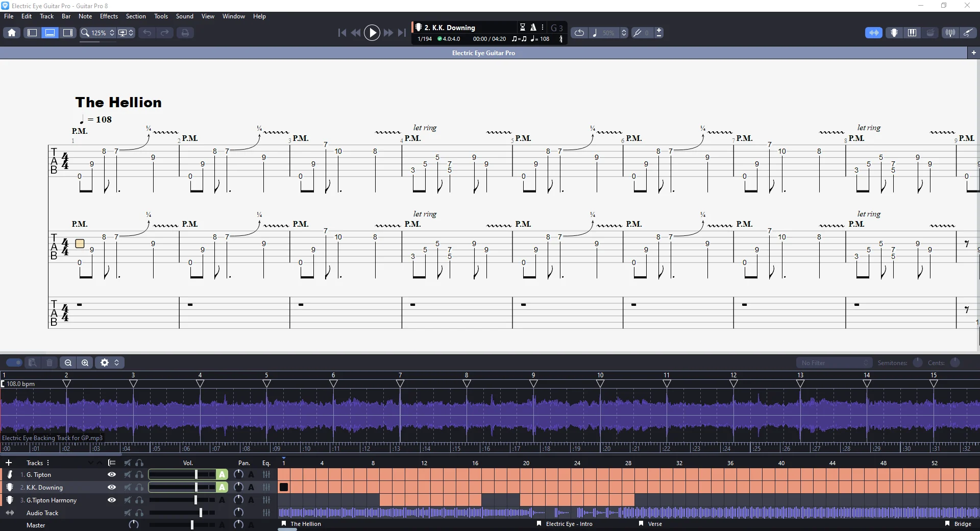The height and width of the screenshot is (531, 980).
Task: Select the Electric Eye Guitar Pro document tab
Action: pyautogui.click(x=483, y=53)
